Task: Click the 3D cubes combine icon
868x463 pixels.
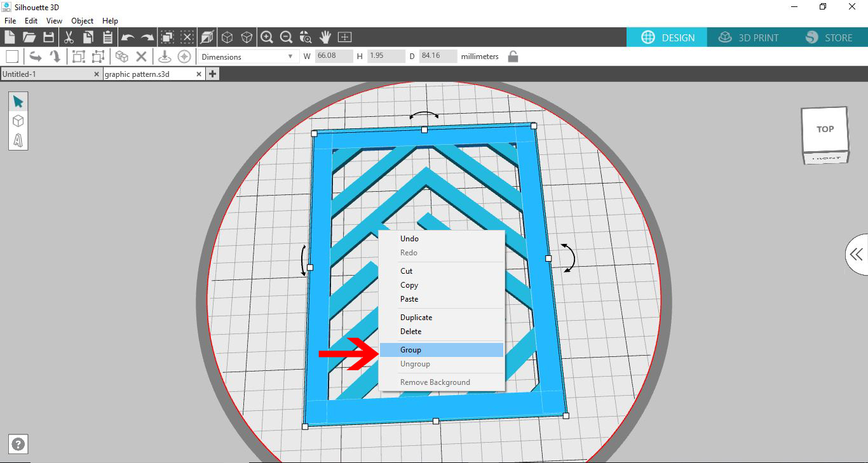Action: 121,57
